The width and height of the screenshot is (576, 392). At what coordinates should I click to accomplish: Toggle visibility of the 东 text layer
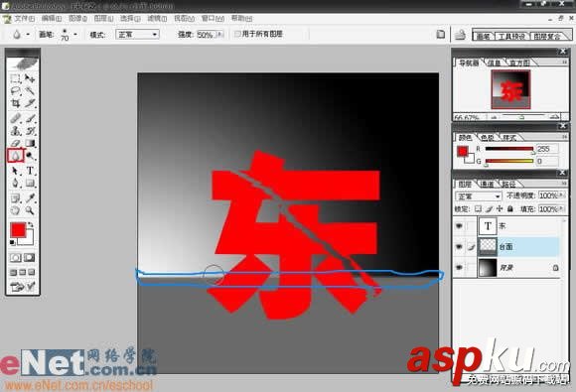click(x=459, y=226)
